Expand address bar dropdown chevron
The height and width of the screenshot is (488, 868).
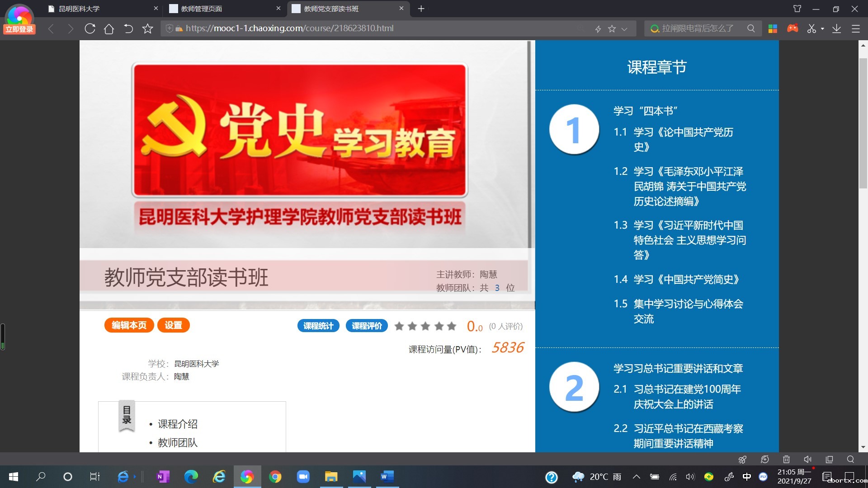624,29
